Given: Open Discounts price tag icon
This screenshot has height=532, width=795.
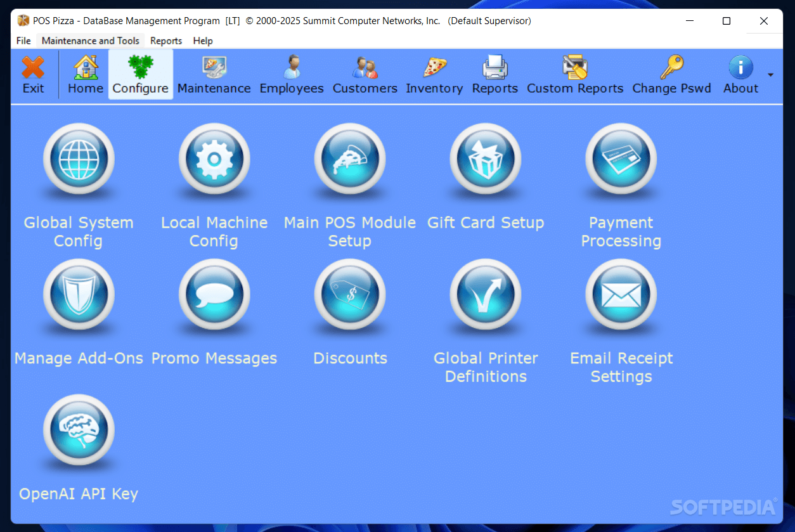Looking at the screenshot, I should (350, 294).
